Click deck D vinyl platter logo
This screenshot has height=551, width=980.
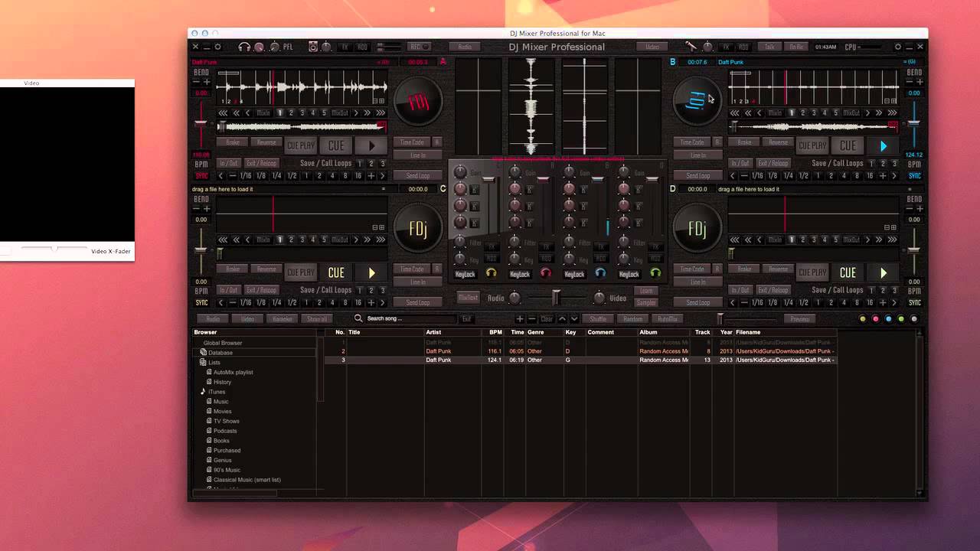pos(697,229)
